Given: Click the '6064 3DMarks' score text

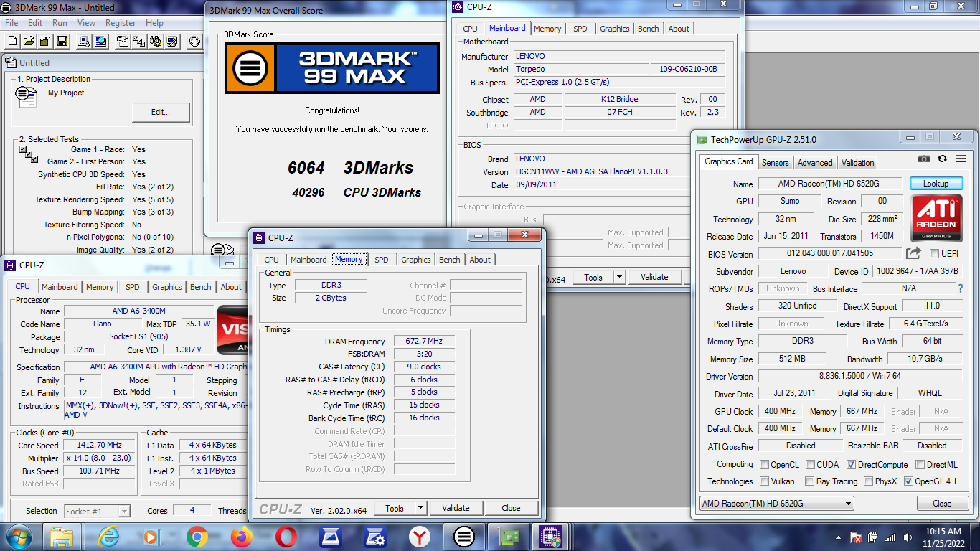Looking at the screenshot, I should 351,168.
